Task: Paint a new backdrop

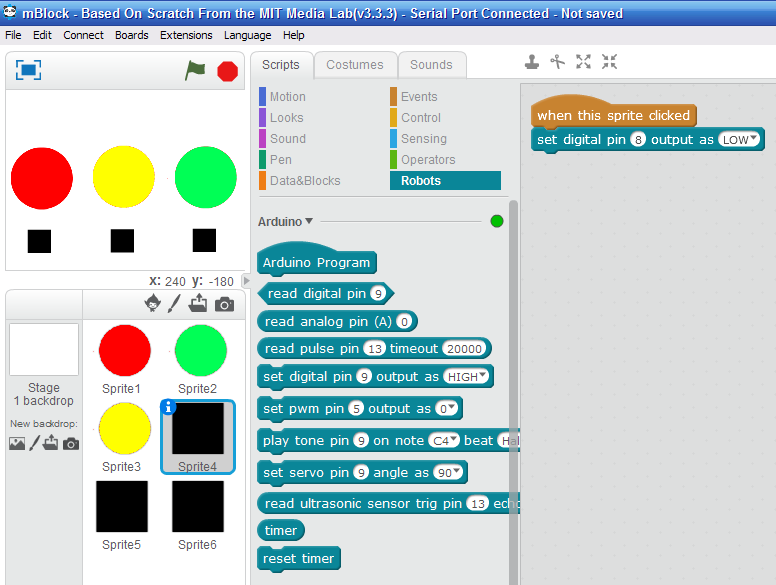Action: coord(34,443)
